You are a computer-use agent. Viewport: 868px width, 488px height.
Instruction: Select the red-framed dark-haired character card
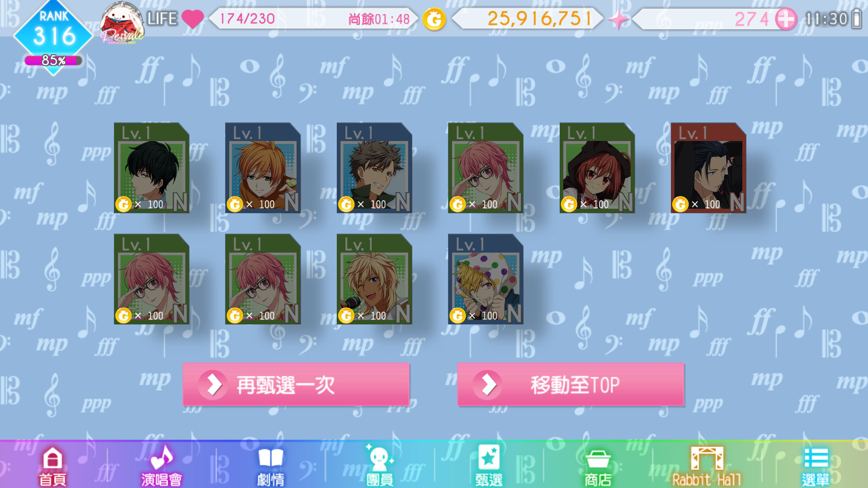point(708,168)
